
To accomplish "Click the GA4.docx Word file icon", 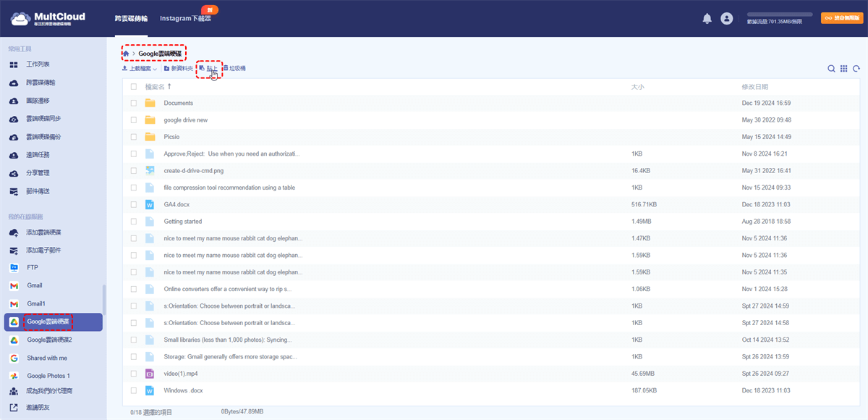I will pos(150,205).
